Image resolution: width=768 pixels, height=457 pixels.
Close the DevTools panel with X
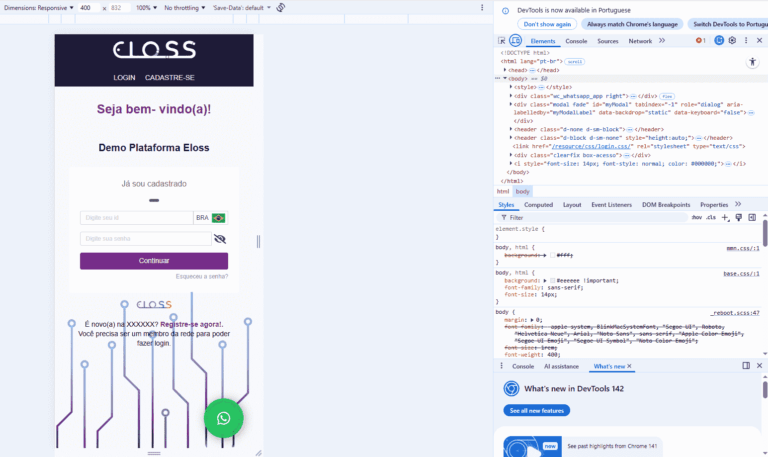[x=759, y=41]
